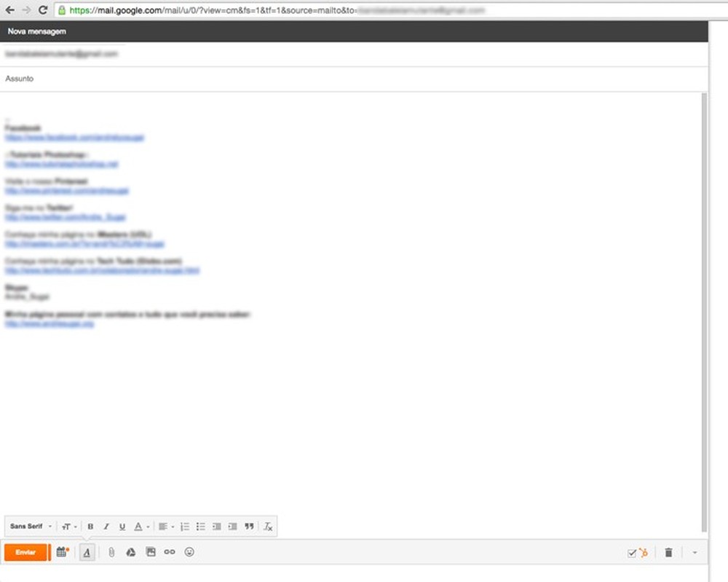The width and height of the screenshot is (728, 582).
Task: Click the HubSpot tracking icon
Action: click(642, 553)
